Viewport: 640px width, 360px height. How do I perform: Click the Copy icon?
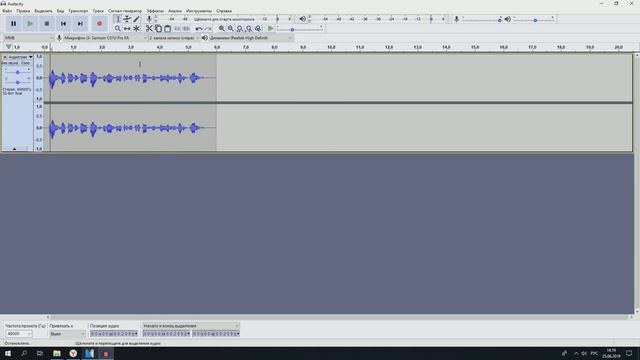click(x=158, y=29)
